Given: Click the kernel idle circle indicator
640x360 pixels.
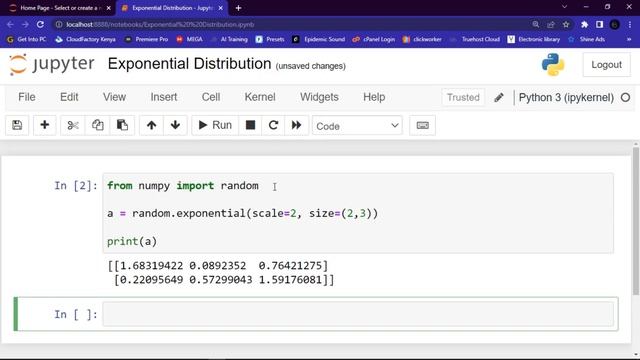Looking at the screenshot, I should click(x=625, y=98).
